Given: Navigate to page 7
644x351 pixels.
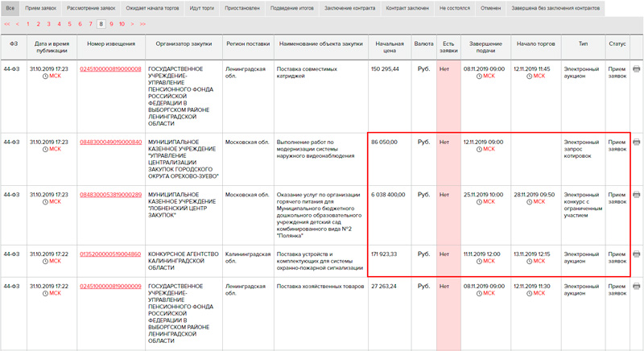Looking at the screenshot, I should coord(90,24).
